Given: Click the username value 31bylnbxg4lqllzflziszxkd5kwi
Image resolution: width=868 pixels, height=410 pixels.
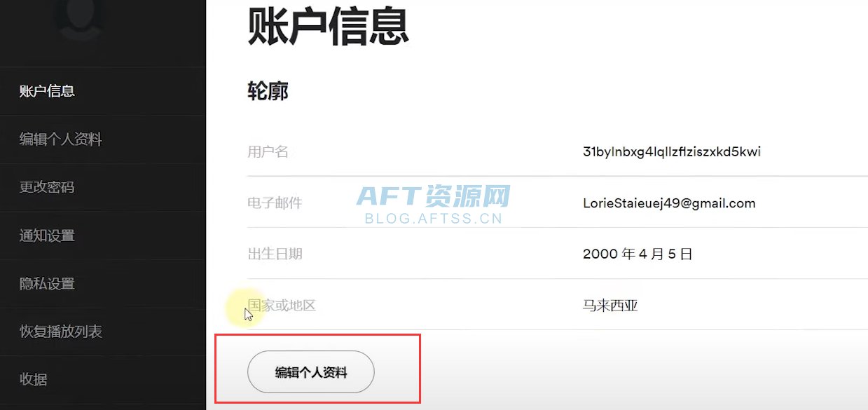Looking at the screenshot, I should [x=672, y=151].
